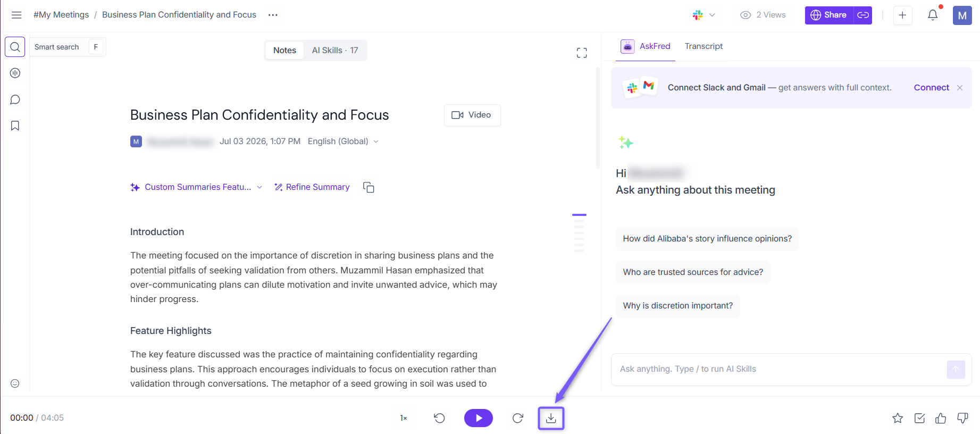
Task: Select 'Why is discretion important?' suggestion
Action: coord(678,306)
